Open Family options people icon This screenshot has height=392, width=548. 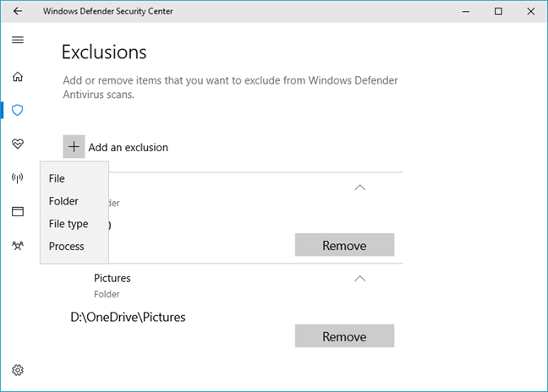[x=18, y=245]
